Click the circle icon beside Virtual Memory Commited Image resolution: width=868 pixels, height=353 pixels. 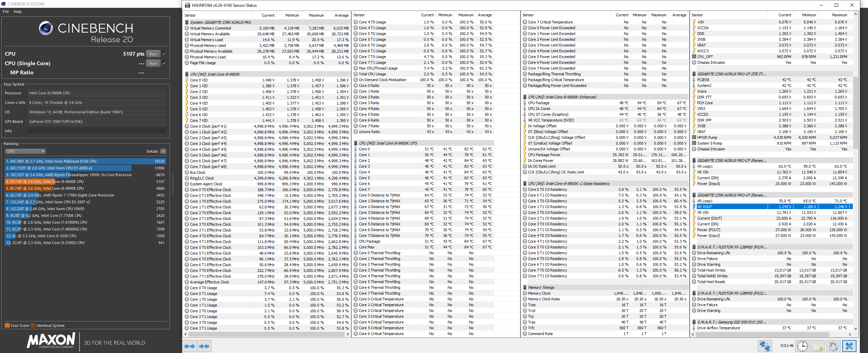186,28
